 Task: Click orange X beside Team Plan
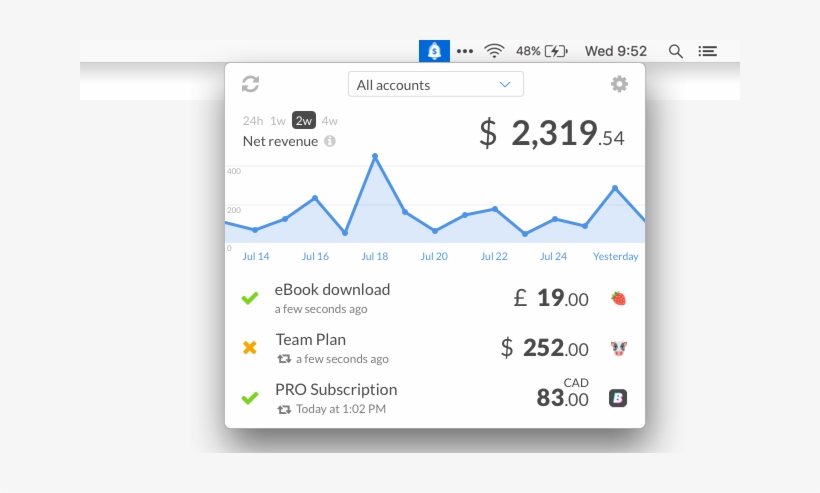pos(250,348)
